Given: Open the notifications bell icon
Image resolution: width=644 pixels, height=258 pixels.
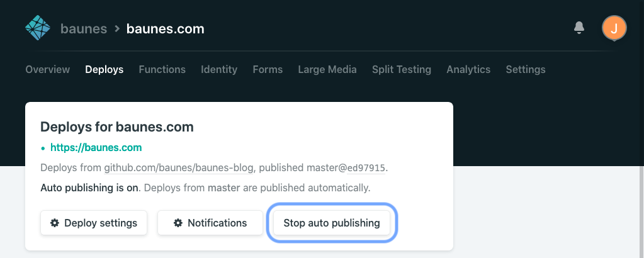Looking at the screenshot, I should pos(579,28).
